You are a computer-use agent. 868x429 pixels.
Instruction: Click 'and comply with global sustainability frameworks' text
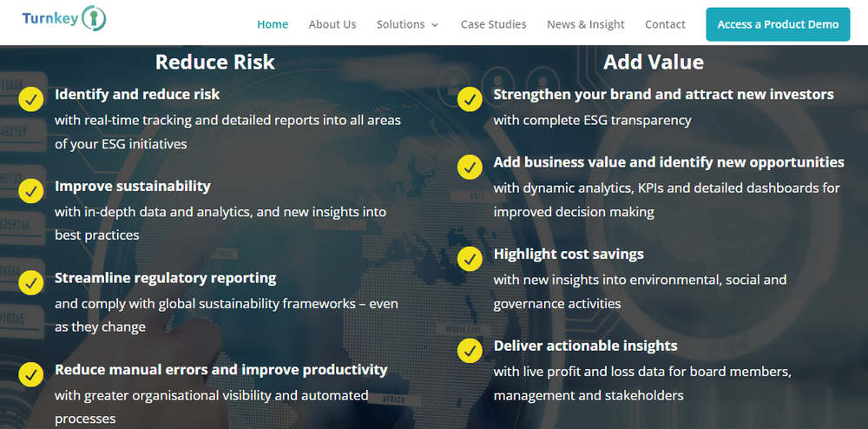point(227,315)
